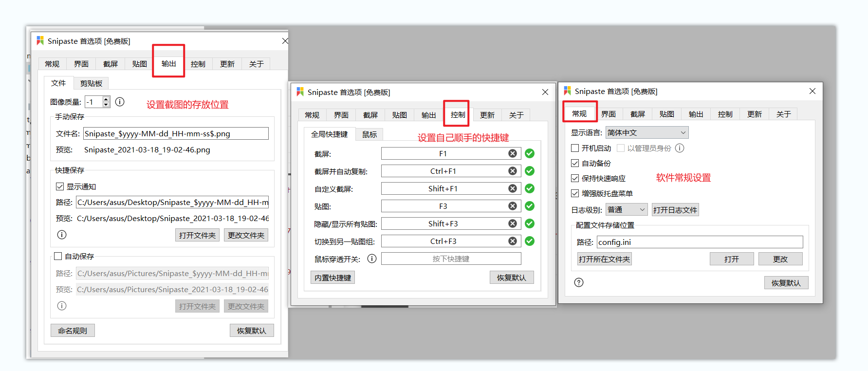868x371 pixels.
Task: Click 打开日志文件 button
Action: pos(675,210)
